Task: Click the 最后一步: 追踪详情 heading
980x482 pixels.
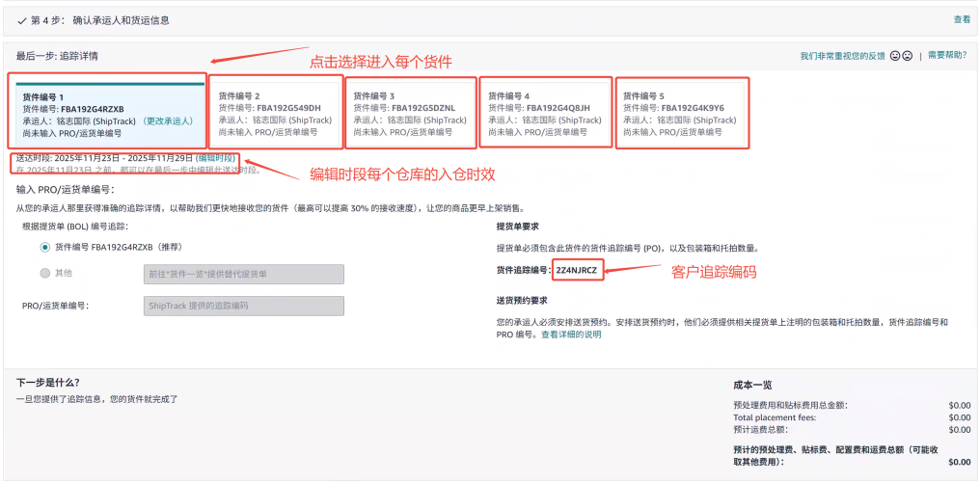Action: [57, 56]
